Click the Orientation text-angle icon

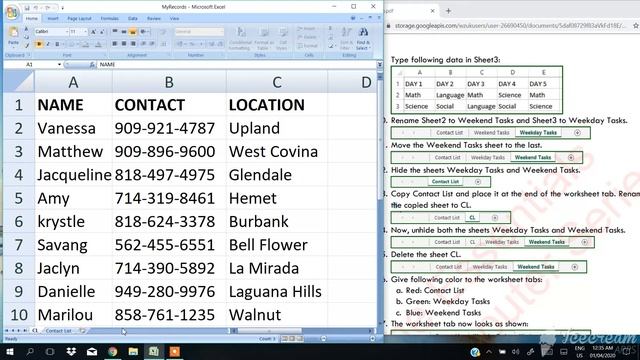coord(144,31)
